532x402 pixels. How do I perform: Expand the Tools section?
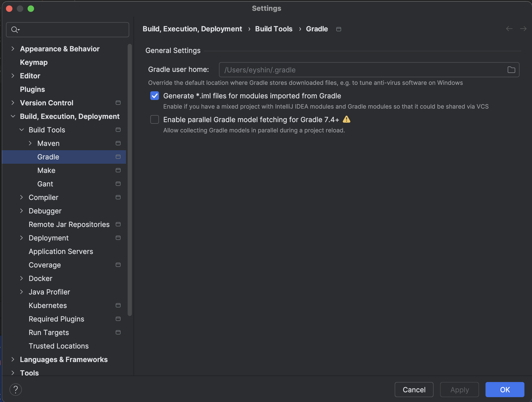pyautogui.click(x=13, y=373)
